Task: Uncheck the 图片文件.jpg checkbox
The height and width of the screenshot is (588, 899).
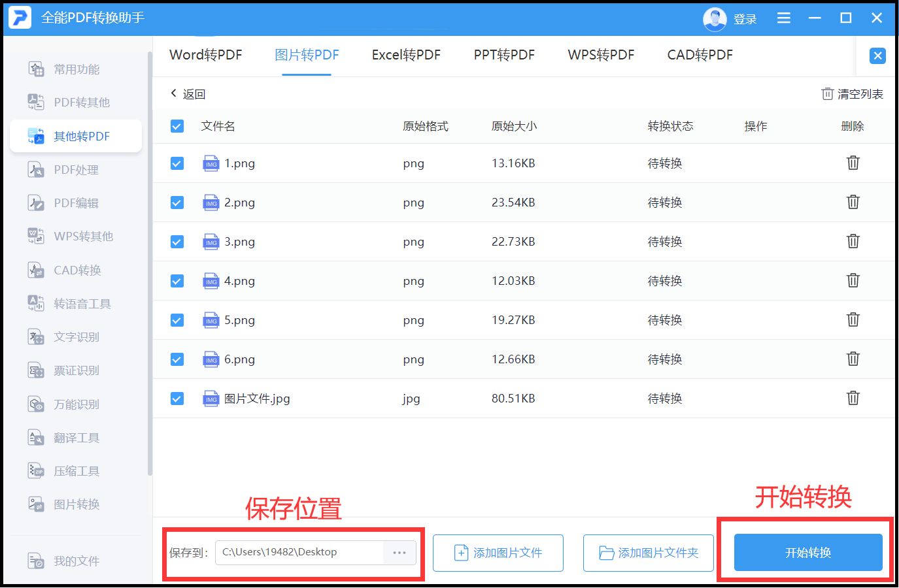Action: [177, 398]
